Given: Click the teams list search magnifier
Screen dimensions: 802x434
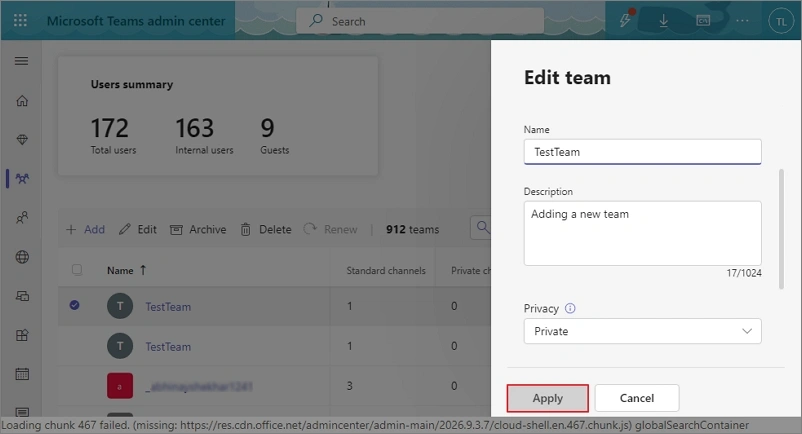Looking at the screenshot, I should (482, 226).
